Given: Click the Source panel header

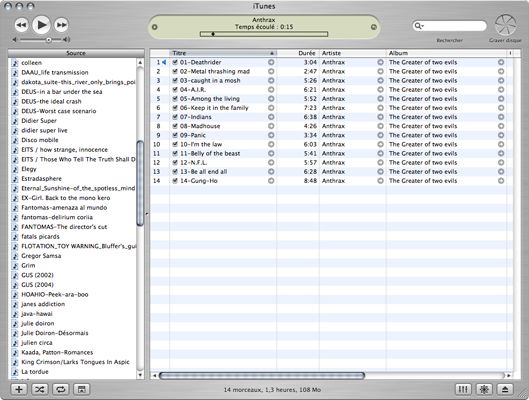Looking at the screenshot, I should click(x=76, y=53).
